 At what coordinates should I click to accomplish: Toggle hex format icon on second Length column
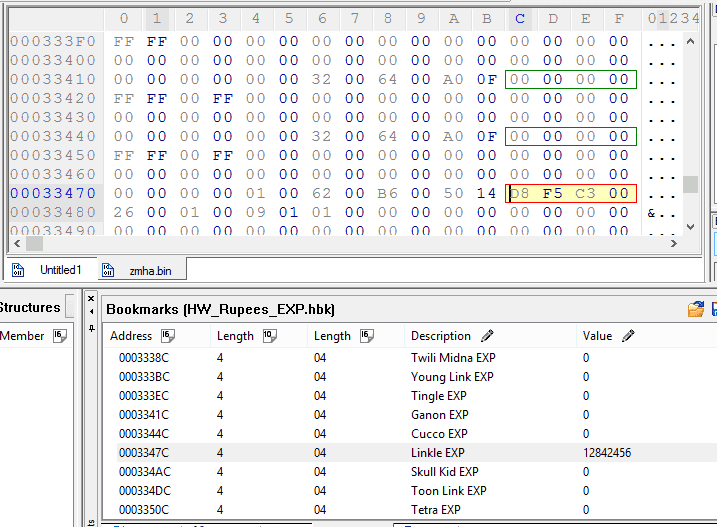point(367,336)
